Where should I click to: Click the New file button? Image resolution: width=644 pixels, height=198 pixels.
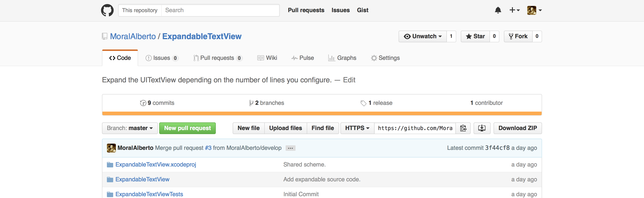(x=249, y=128)
